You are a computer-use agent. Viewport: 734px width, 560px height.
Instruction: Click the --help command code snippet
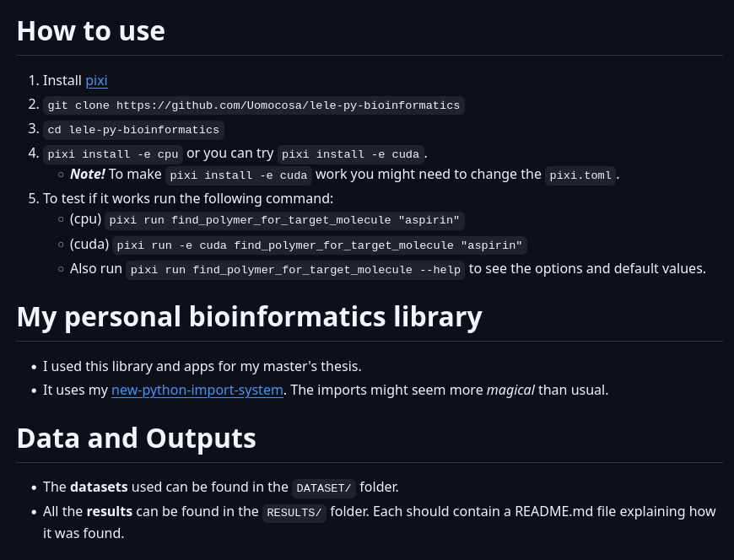tap(295, 270)
